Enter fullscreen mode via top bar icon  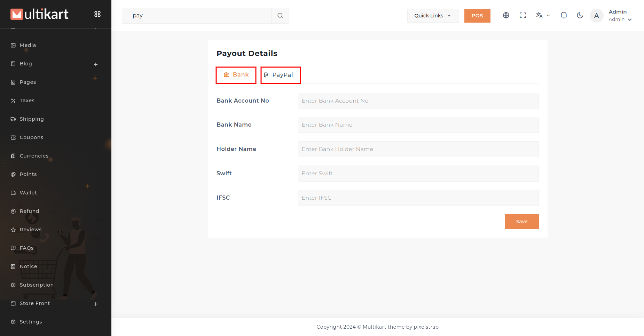click(x=523, y=15)
